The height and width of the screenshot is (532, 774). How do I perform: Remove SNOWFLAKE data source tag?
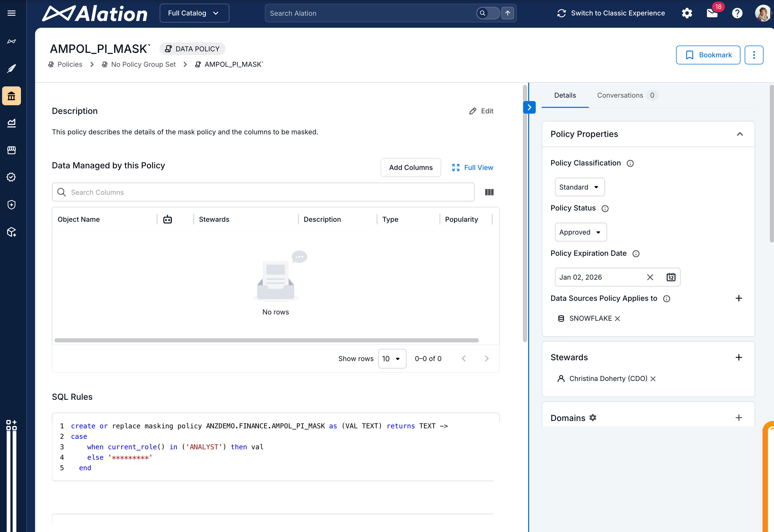617,319
